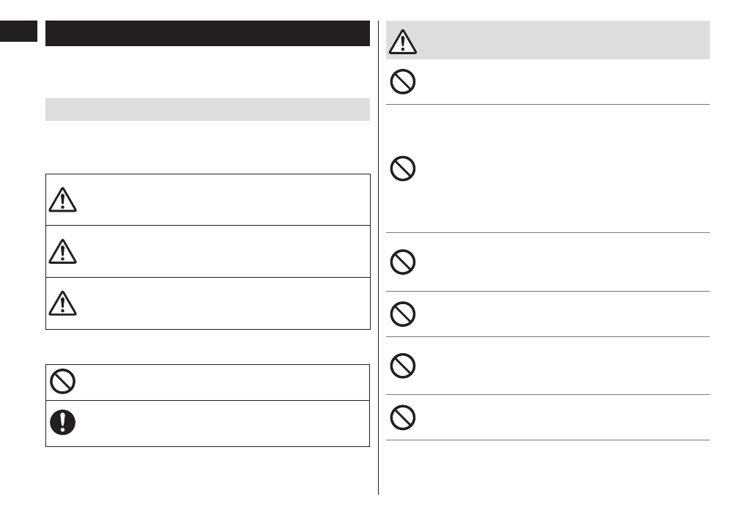Click the second prohibition symbol in the right column
The height and width of the screenshot is (532, 756).
click(403, 169)
